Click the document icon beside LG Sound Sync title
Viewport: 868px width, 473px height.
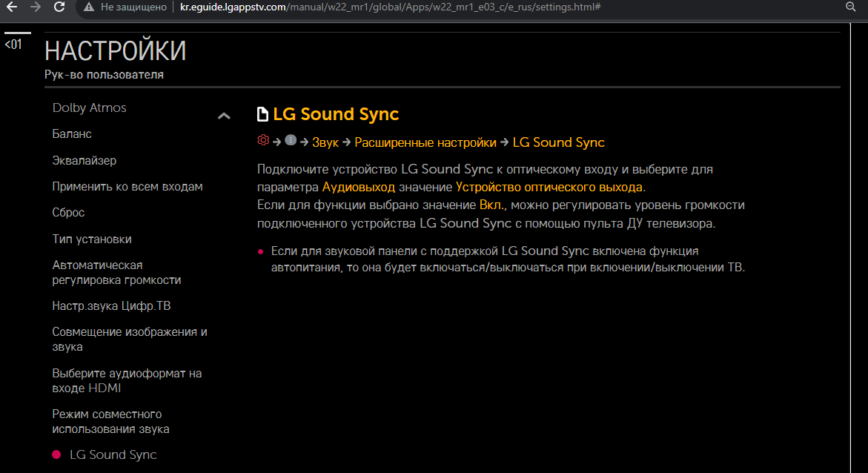pos(262,114)
